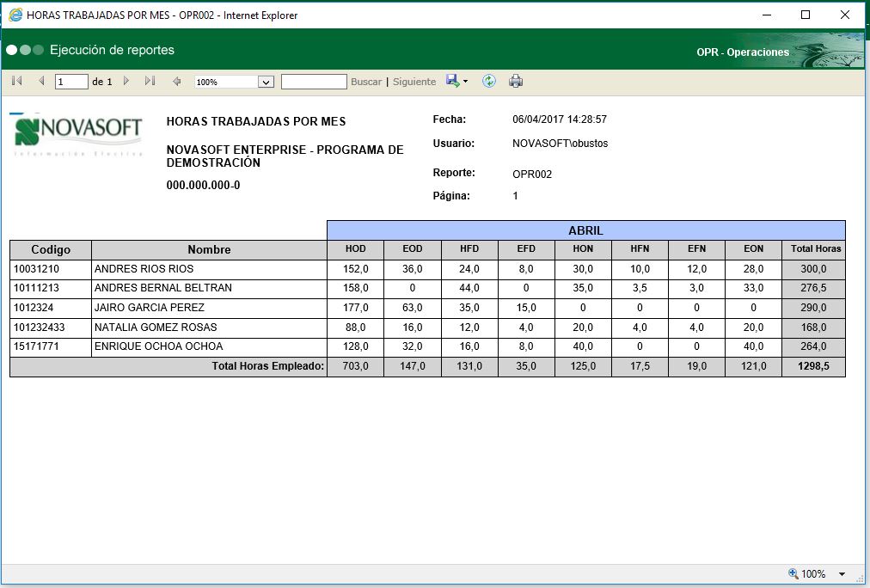Click the EFN column header
This screenshot has width=870, height=588.
coord(697,249)
